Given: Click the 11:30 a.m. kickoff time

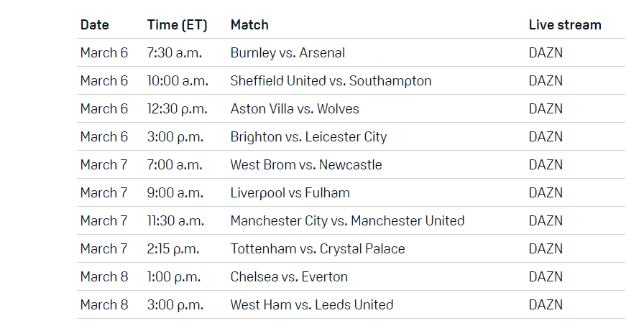Looking at the screenshot, I should 177,220.
